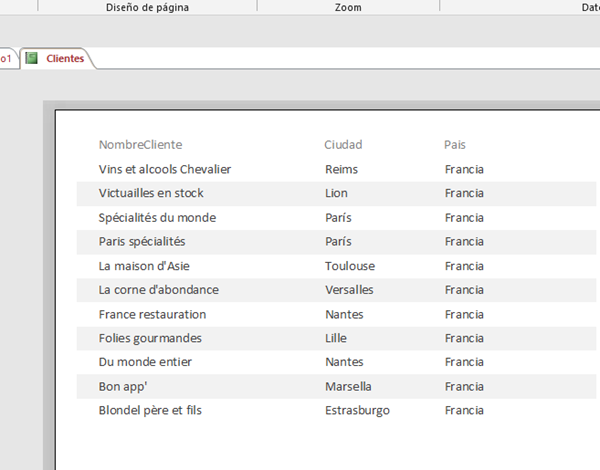
Task: Pick the La maison d'Asie entry
Action: click(x=144, y=266)
